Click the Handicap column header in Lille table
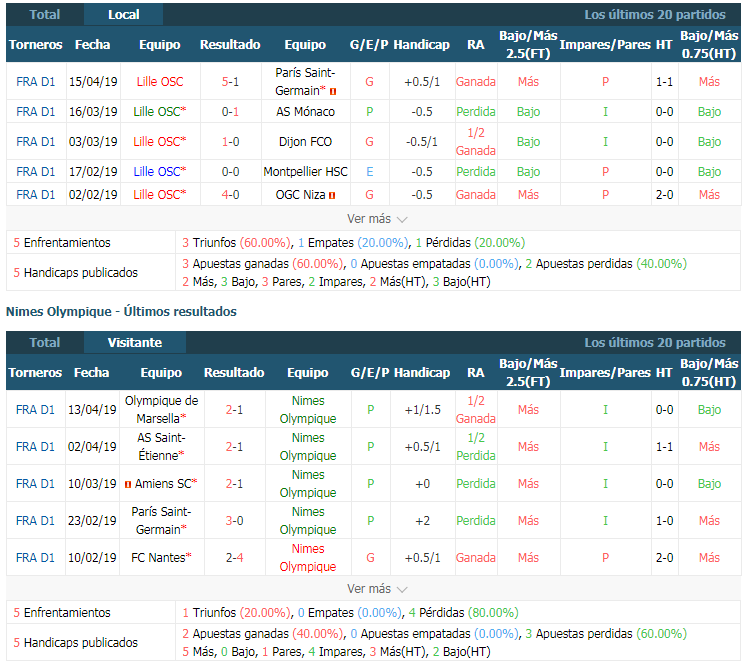 421,44
